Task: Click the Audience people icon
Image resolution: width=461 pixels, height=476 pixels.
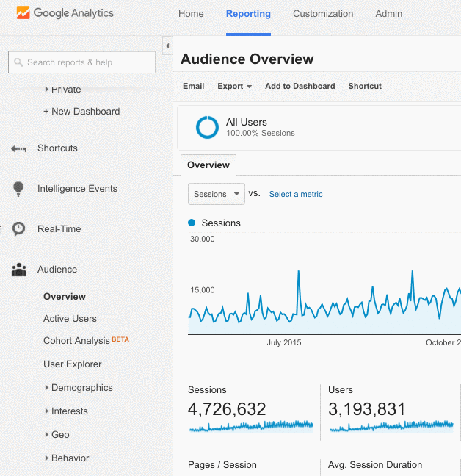Action: point(19,270)
